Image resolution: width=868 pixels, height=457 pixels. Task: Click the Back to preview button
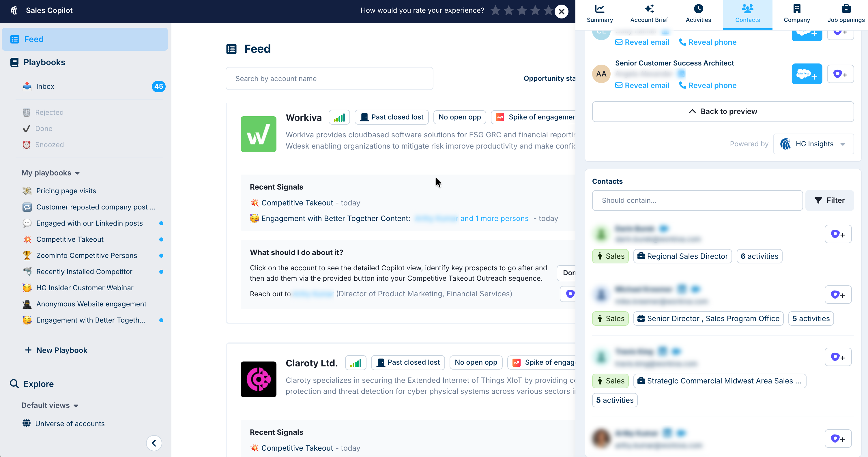pyautogui.click(x=723, y=111)
